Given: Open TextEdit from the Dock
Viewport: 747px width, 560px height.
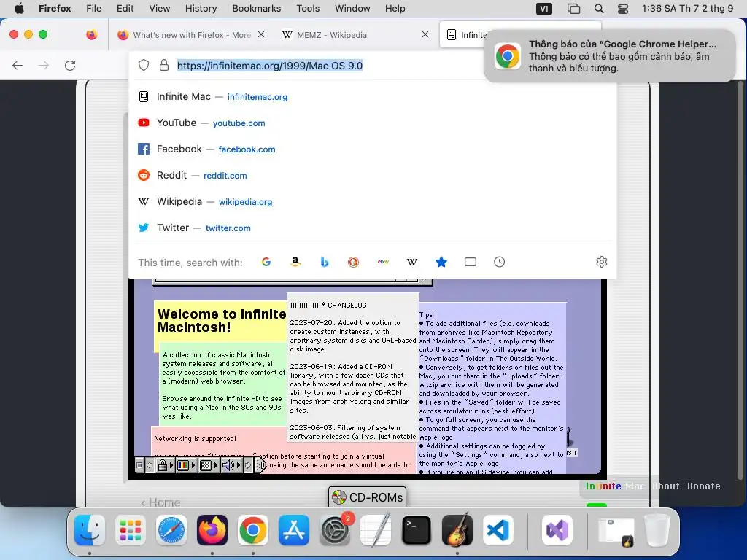Looking at the screenshot, I should [x=376, y=530].
